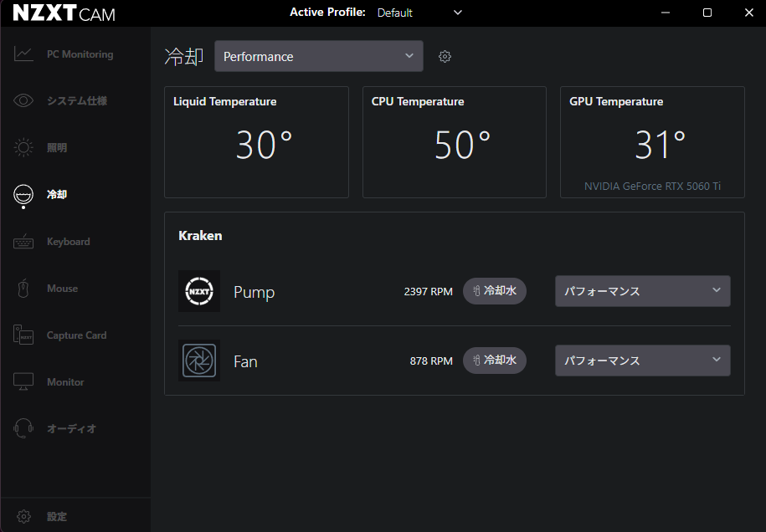766x532 pixels.
Task: Click the sun icon for 照明
Action: [23, 147]
